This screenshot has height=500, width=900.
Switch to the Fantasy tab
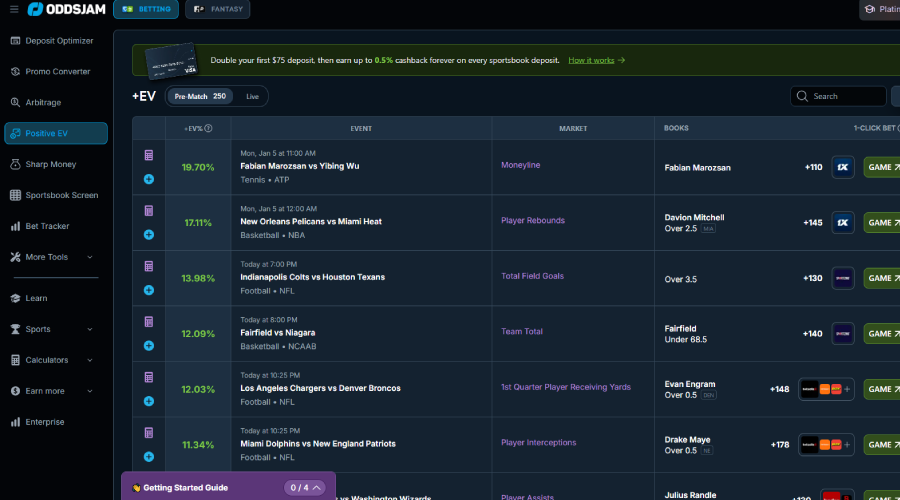tap(218, 9)
